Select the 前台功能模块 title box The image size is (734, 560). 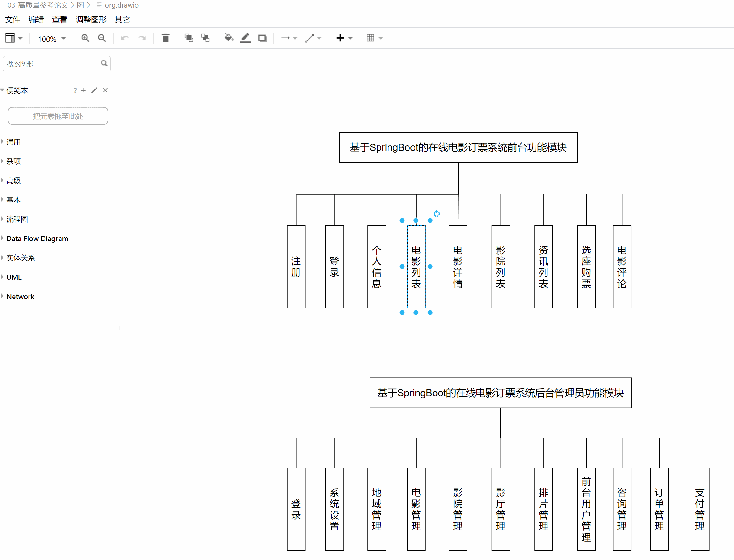point(458,147)
